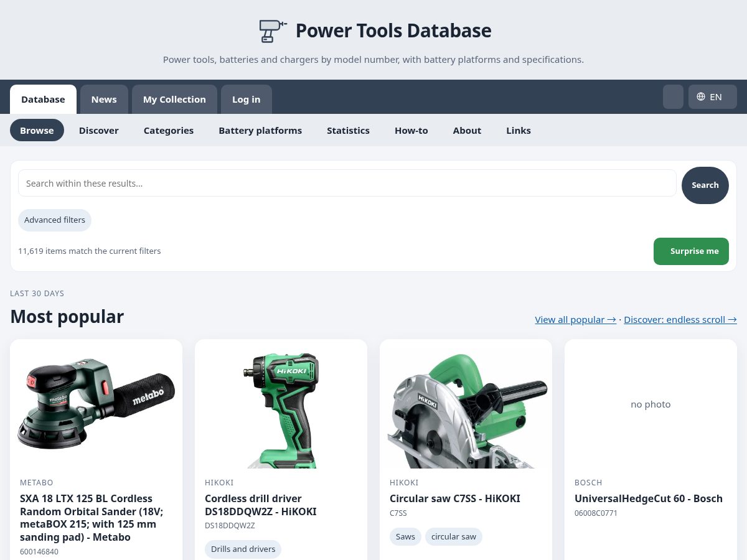Image resolution: width=747 pixels, height=560 pixels.
Task: Click the BOSCH brand label
Action: pos(588,482)
